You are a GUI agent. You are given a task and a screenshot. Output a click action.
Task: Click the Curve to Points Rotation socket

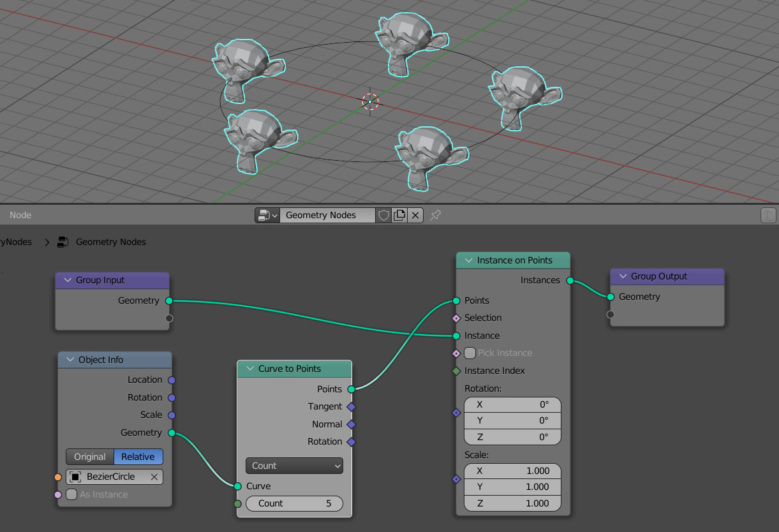tap(351, 441)
